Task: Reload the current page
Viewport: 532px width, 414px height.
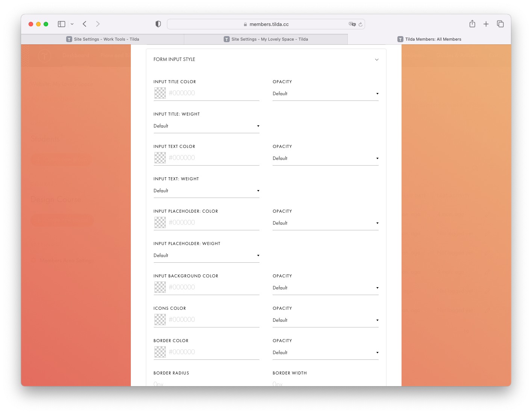Action: 360,24
